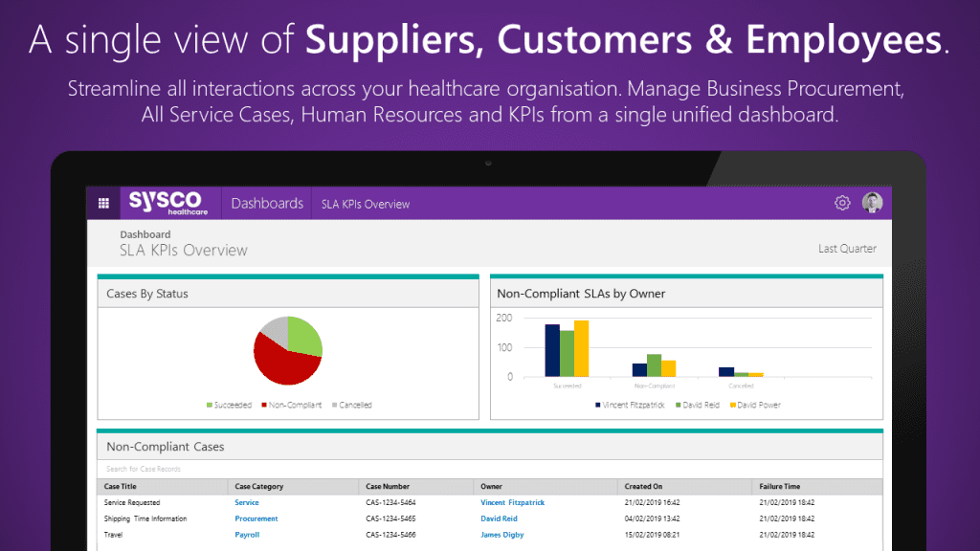Image resolution: width=980 pixels, height=551 pixels.
Task: Open the Procurement case category link
Action: [256, 518]
